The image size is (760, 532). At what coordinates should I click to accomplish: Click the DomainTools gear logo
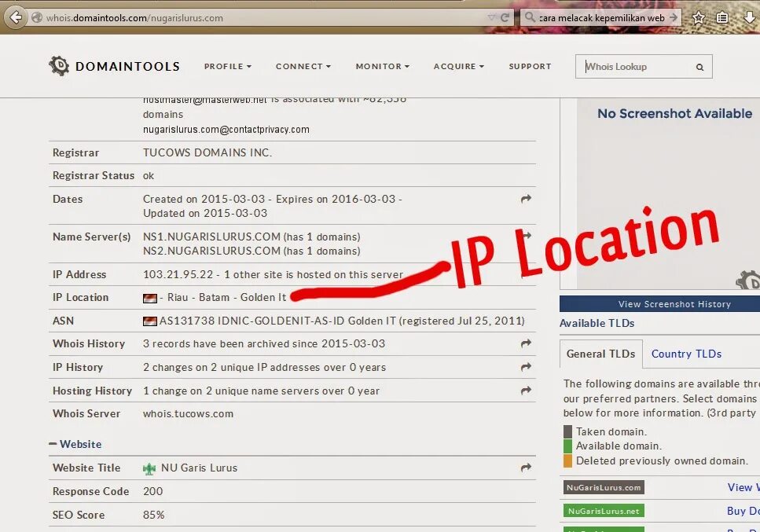(x=59, y=66)
